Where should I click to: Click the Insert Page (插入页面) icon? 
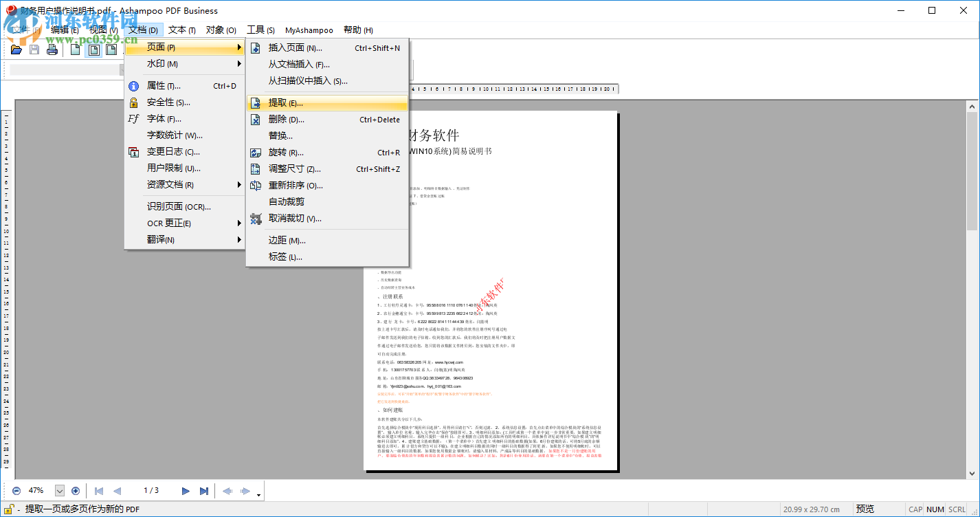[256, 48]
